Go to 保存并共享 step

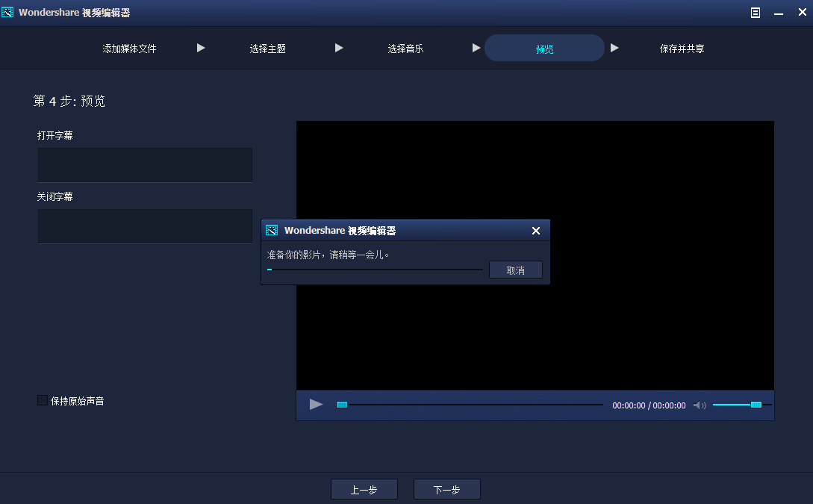click(682, 49)
